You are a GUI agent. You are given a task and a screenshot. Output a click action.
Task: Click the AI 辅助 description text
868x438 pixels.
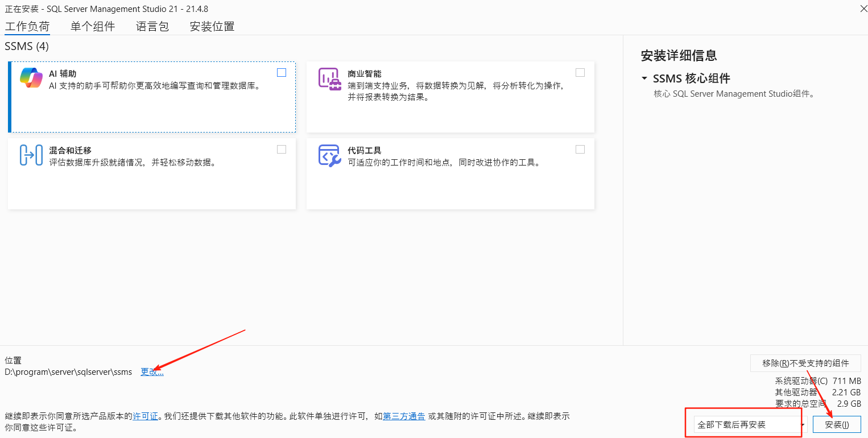pos(155,85)
